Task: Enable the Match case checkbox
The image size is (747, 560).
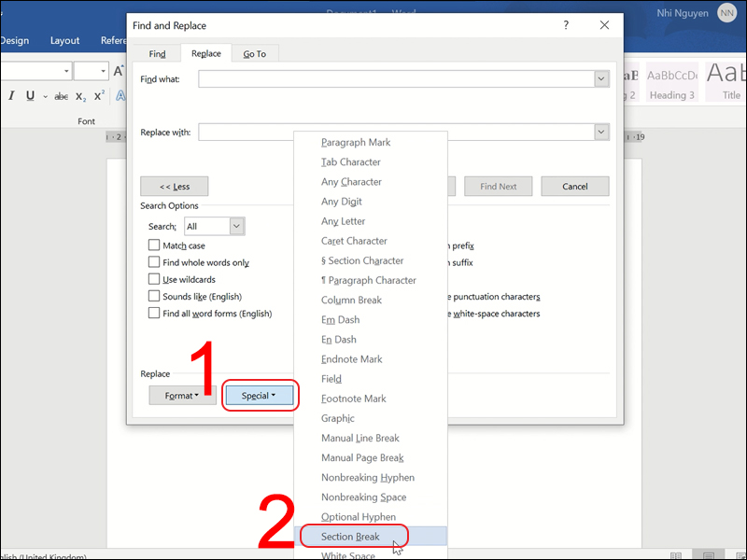Action: (x=154, y=245)
